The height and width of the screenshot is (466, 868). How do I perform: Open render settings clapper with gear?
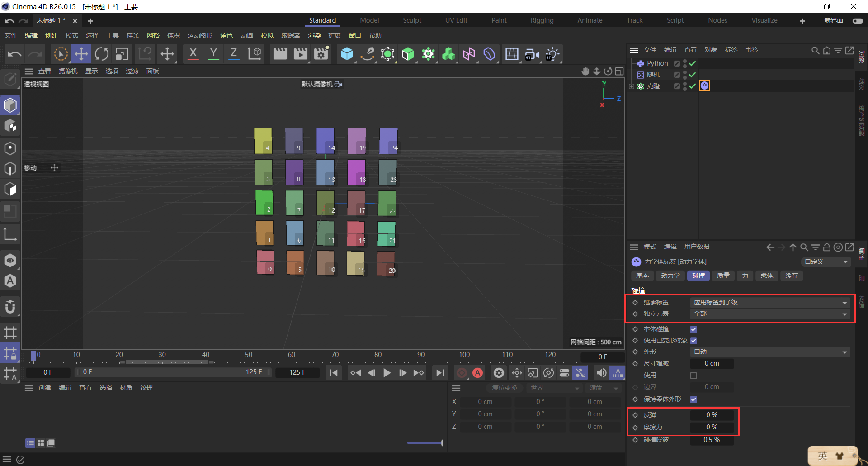(x=321, y=54)
